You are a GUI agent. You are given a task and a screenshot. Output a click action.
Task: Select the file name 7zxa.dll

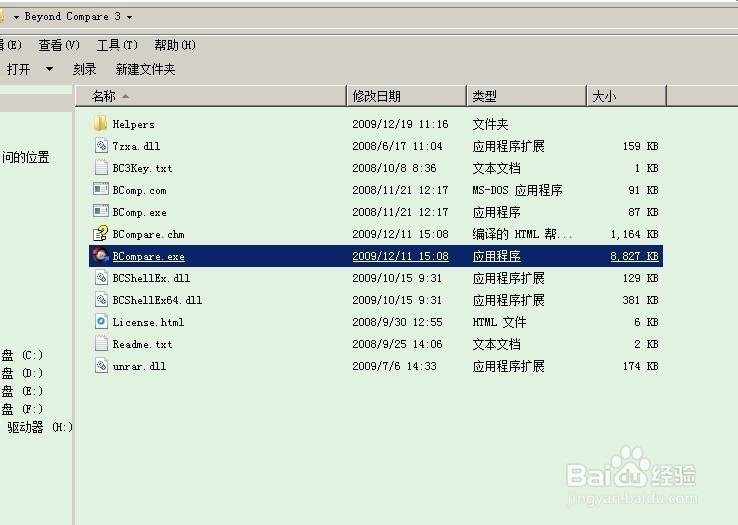136,146
